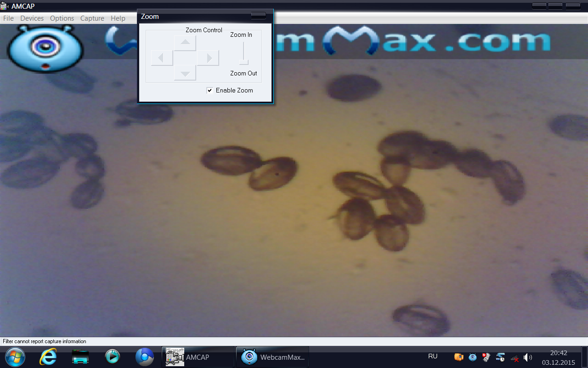The height and width of the screenshot is (368, 588).
Task: Click the Windows Start button
Action: click(x=14, y=357)
